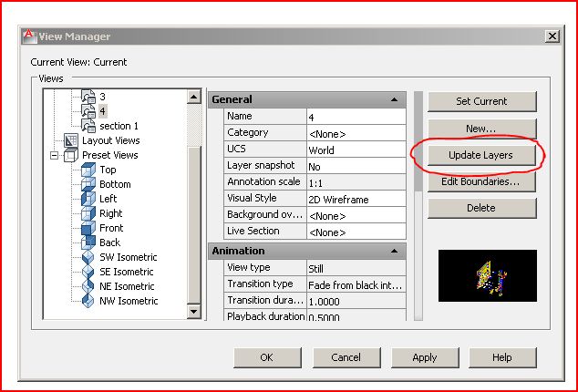Open Edit Boundaries...

point(481,181)
